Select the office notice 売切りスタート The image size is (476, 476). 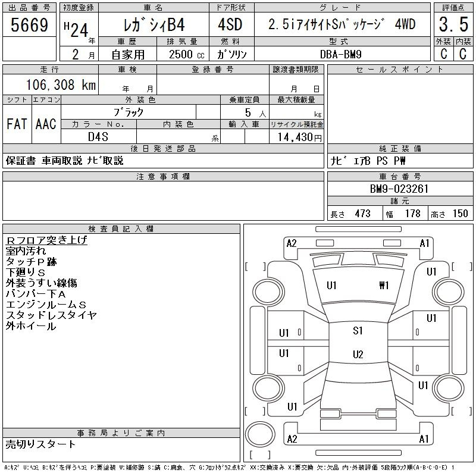click(x=40, y=444)
